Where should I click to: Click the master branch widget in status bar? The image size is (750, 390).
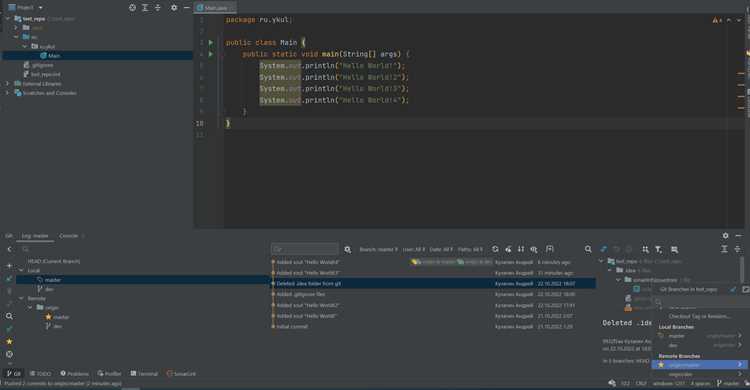pos(728,383)
